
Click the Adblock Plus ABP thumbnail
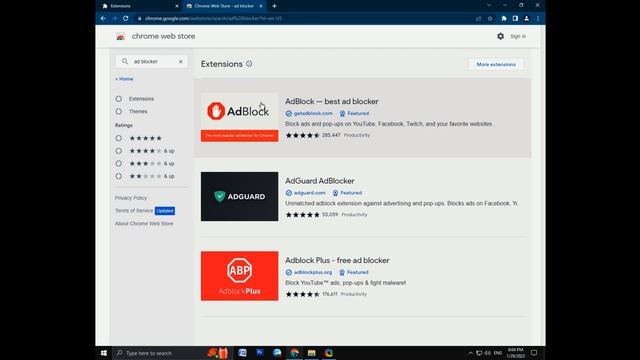tap(240, 276)
